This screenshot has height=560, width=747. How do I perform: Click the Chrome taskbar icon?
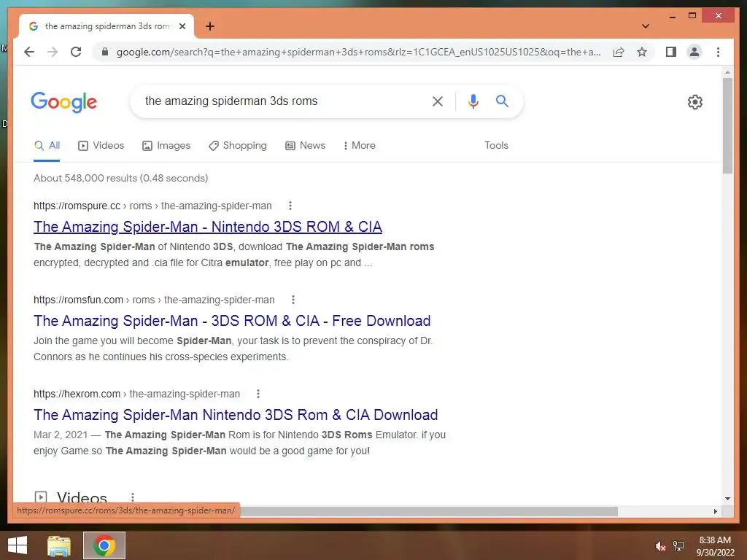coord(104,545)
